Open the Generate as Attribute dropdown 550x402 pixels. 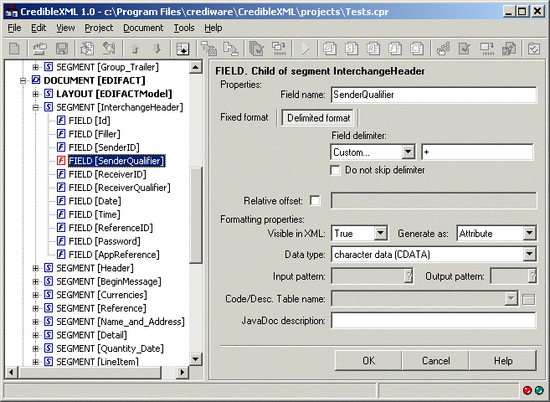[x=529, y=233]
